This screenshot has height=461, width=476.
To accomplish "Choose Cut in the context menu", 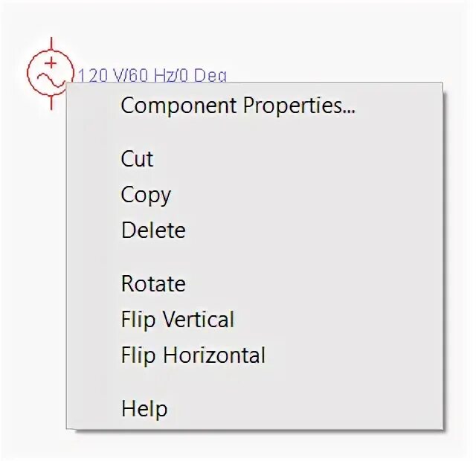I will pos(137,158).
